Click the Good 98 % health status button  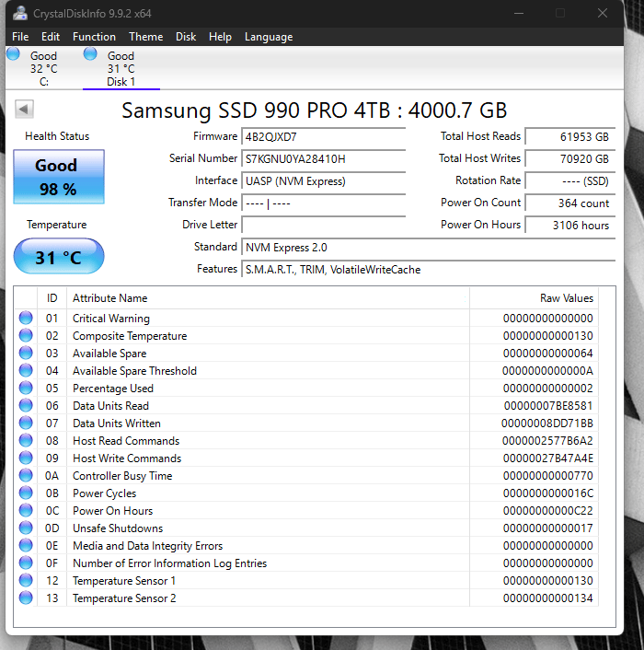pos(59,177)
